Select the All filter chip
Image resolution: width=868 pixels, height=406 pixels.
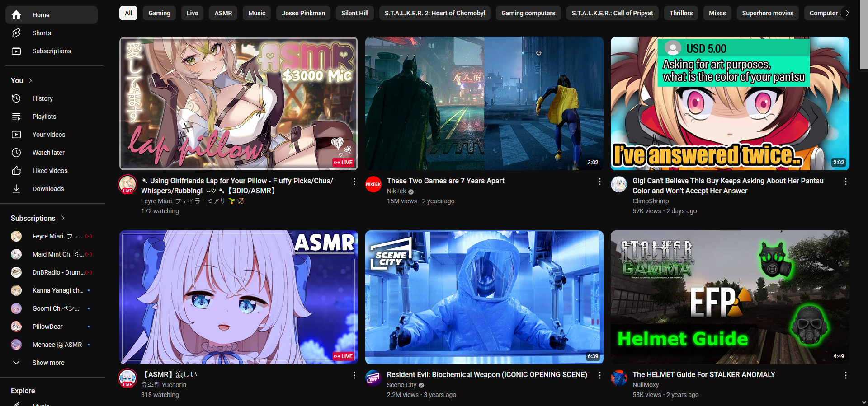tap(128, 13)
